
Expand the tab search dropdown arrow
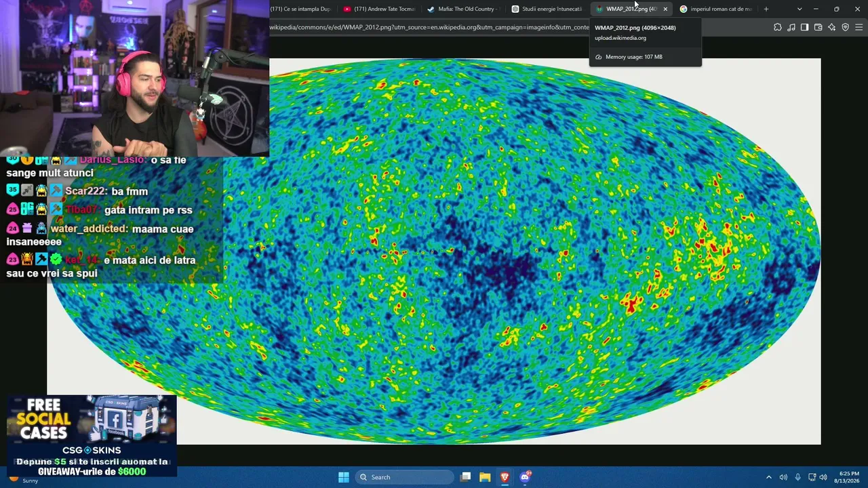(x=799, y=9)
